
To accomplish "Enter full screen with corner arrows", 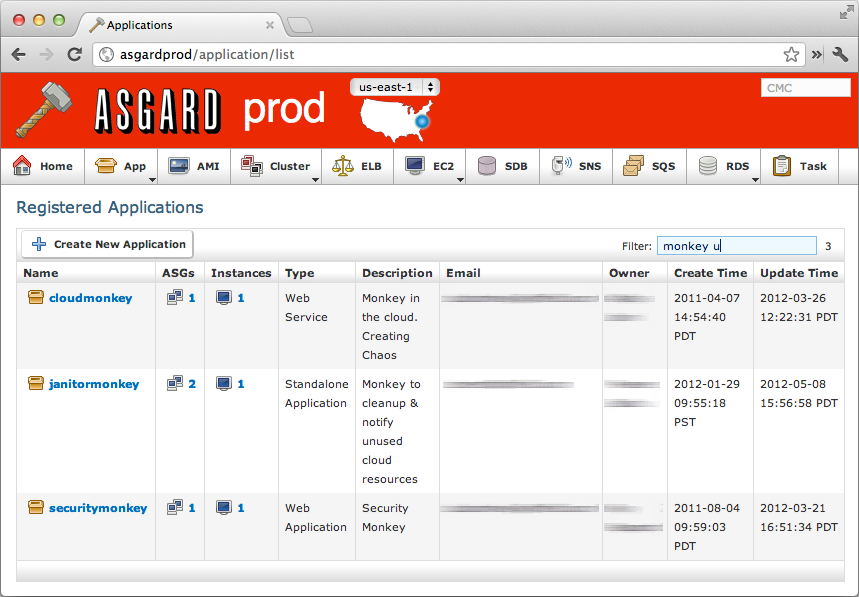I will point(846,12).
